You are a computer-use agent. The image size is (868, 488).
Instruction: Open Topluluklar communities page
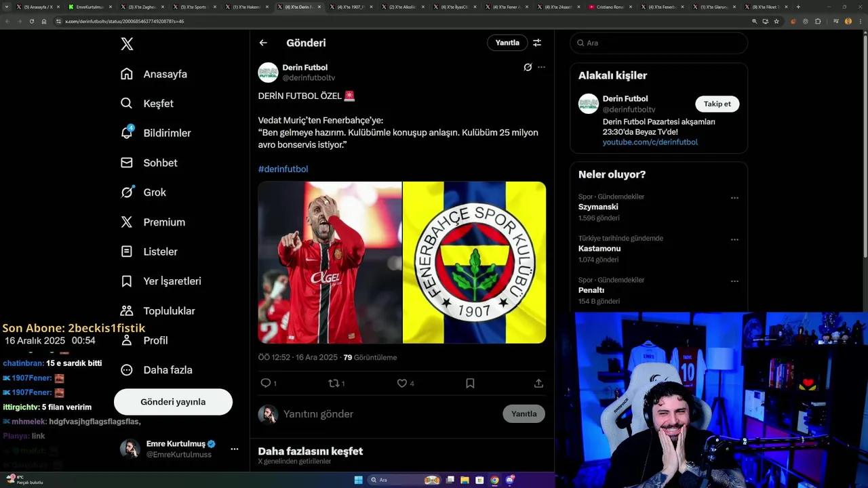[157, 311]
